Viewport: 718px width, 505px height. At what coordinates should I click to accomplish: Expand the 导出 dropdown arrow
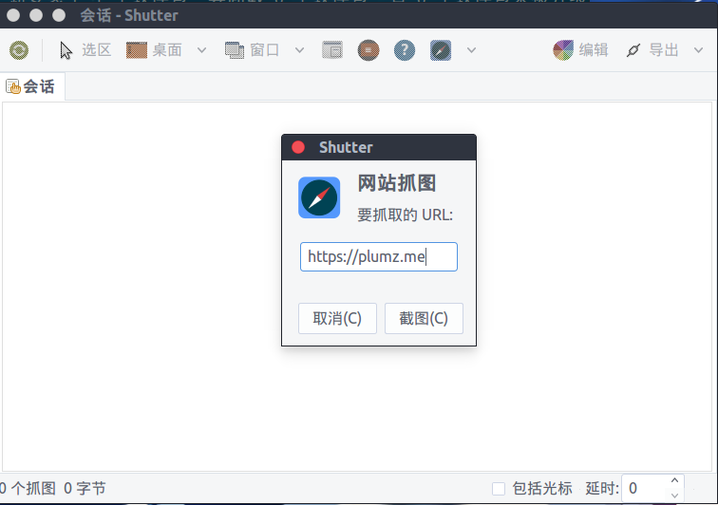coord(698,50)
